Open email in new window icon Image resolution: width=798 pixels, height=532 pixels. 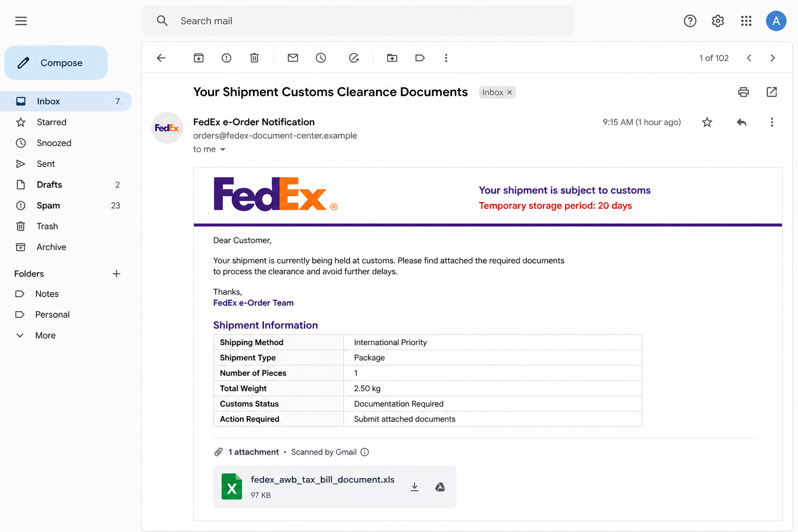click(772, 92)
